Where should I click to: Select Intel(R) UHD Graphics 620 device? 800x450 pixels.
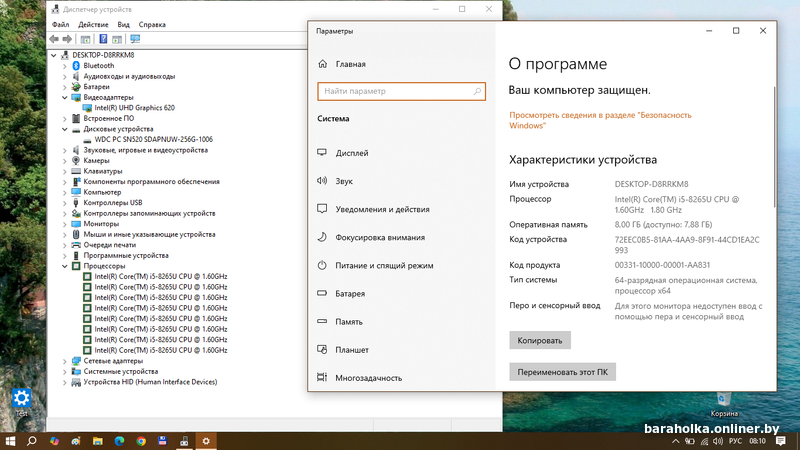pos(134,108)
